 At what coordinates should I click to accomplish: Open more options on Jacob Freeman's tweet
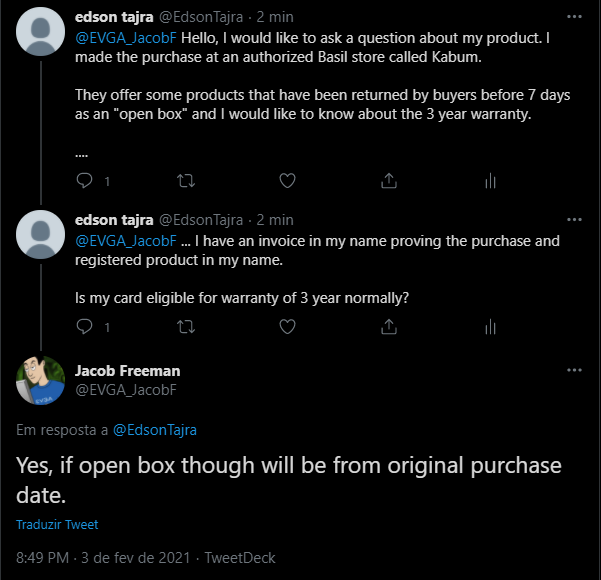(x=573, y=370)
